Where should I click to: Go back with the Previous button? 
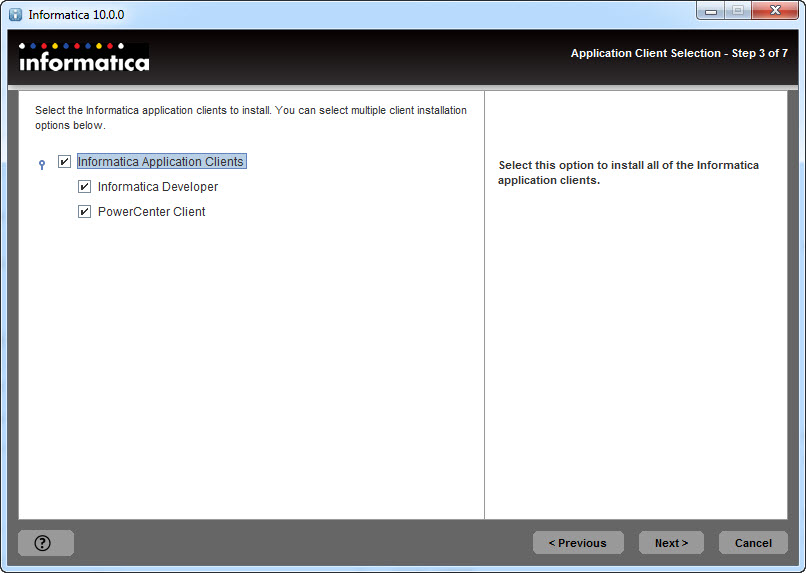click(578, 543)
